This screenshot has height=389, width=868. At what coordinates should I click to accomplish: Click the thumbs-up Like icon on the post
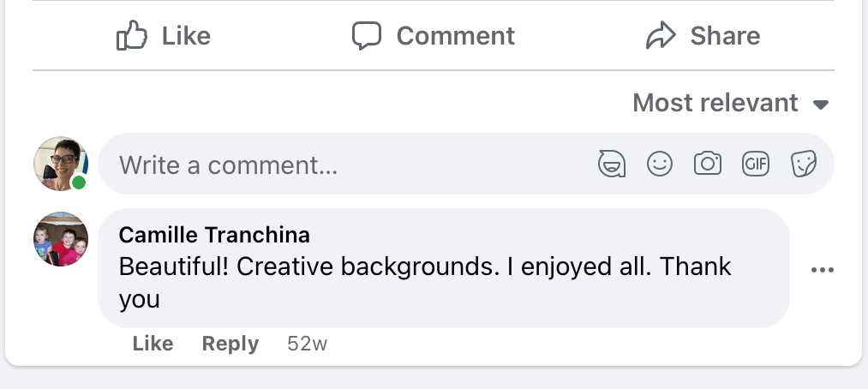tap(131, 36)
